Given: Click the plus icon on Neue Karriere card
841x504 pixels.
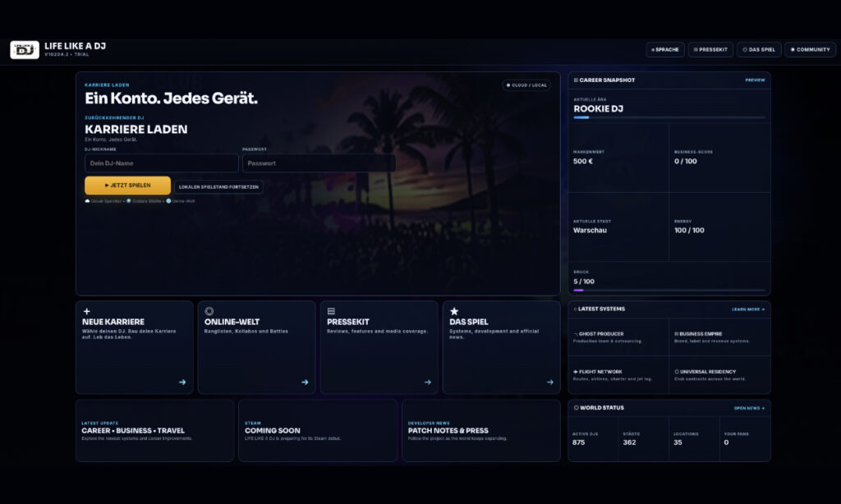Looking at the screenshot, I should [87, 311].
